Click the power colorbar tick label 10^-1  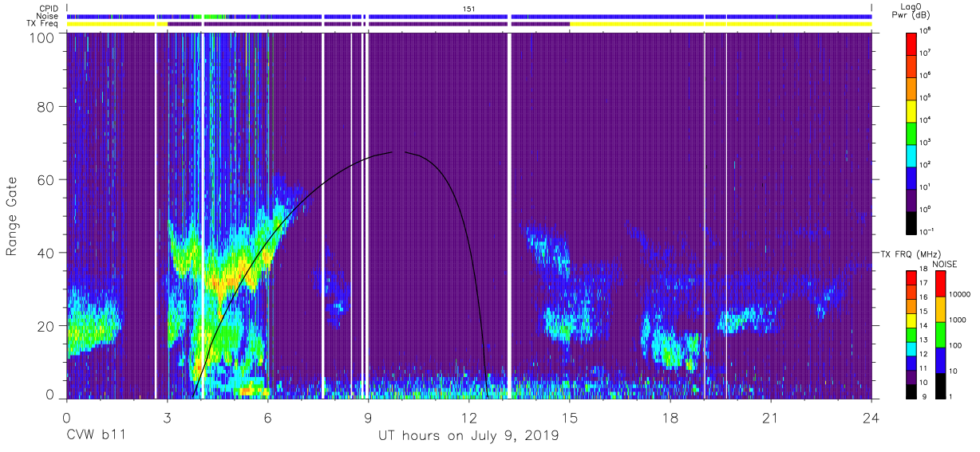point(927,232)
